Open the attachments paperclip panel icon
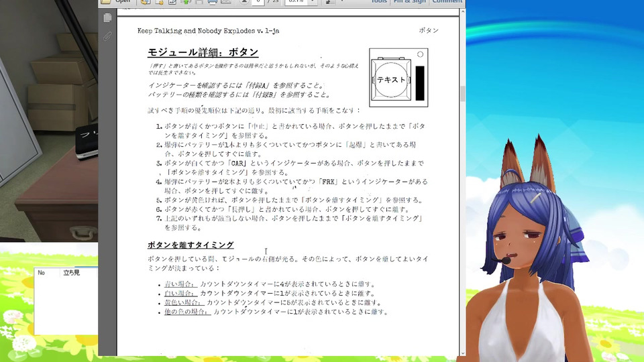The height and width of the screenshot is (362, 644). (x=107, y=36)
